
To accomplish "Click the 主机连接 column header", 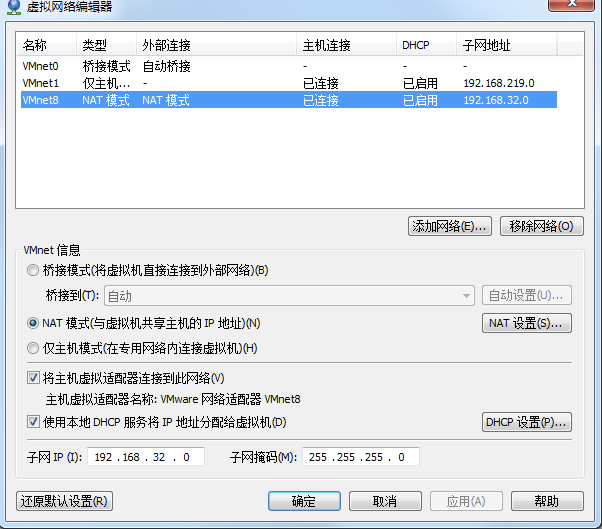I will [347, 45].
